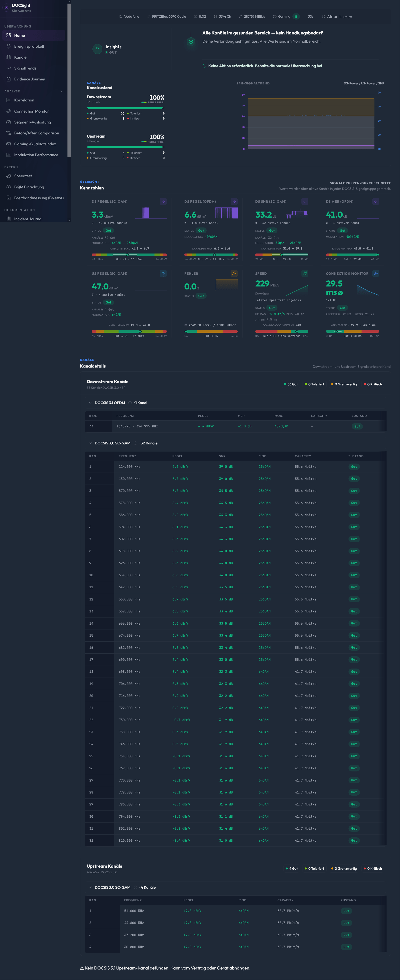Click the 24h-Signaltrend chart

(x=311, y=122)
